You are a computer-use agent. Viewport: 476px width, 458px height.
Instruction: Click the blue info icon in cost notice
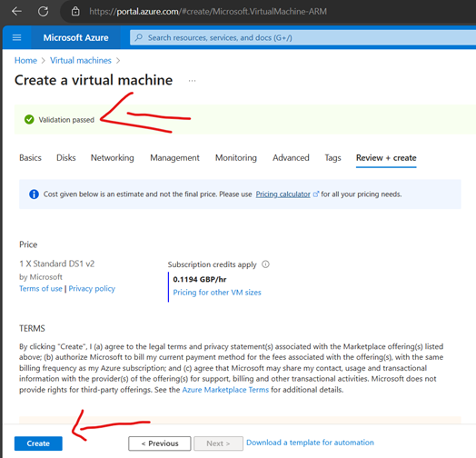(x=34, y=194)
